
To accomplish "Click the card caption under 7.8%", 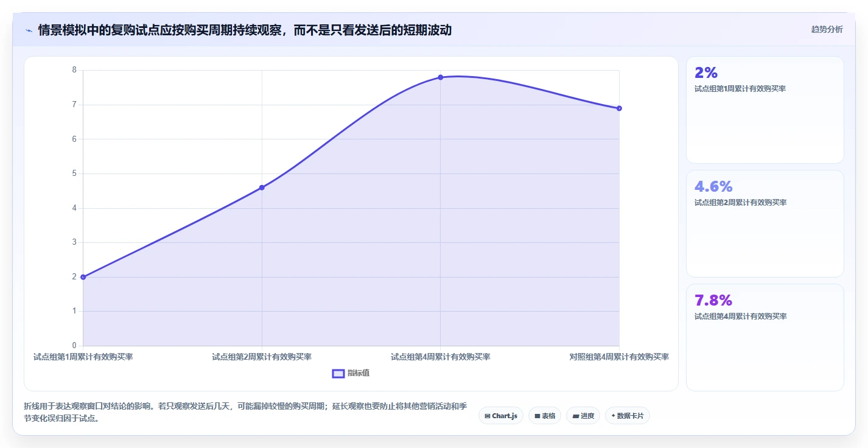I will tap(740, 317).
